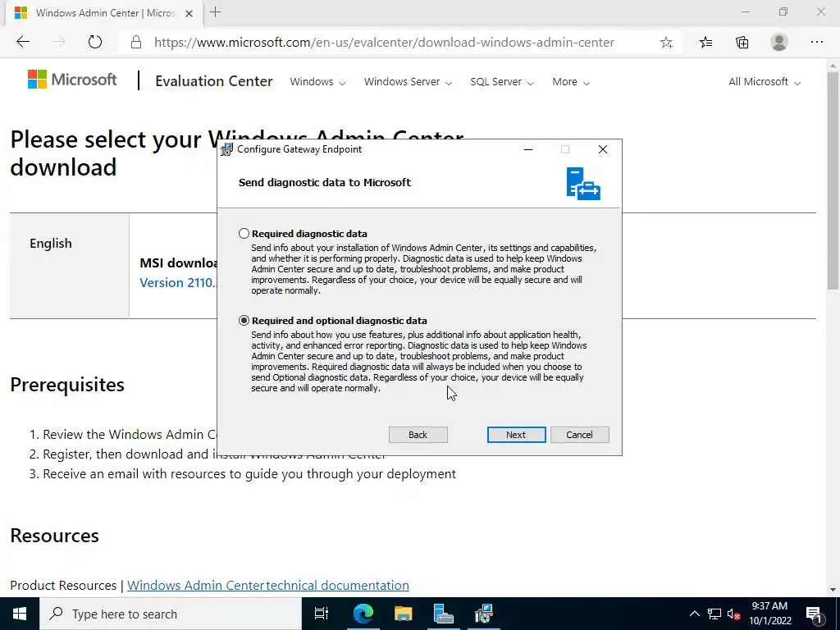
Task: Open Task View from the taskbar
Action: tap(322, 614)
